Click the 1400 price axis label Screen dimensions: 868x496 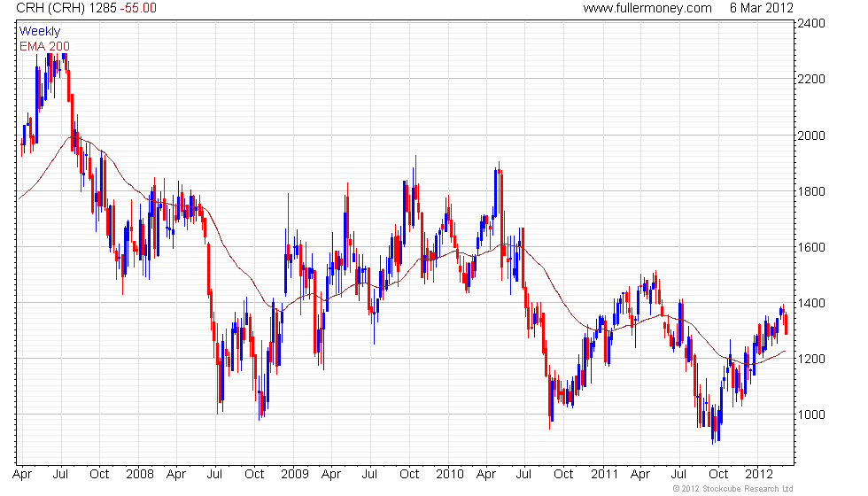pos(811,303)
